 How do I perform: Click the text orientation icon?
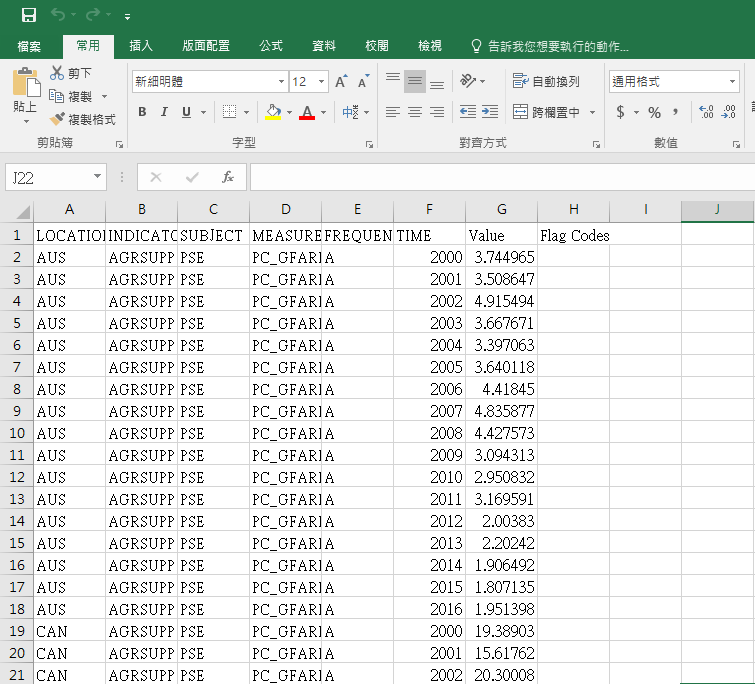coord(468,81)
